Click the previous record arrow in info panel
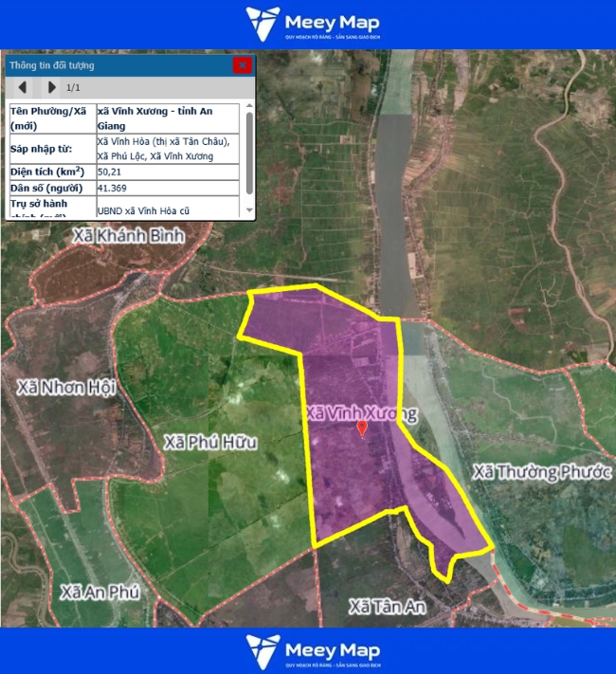Image resolution: width=616 pixels, height=674 pixels. click(x=22, y=88)
